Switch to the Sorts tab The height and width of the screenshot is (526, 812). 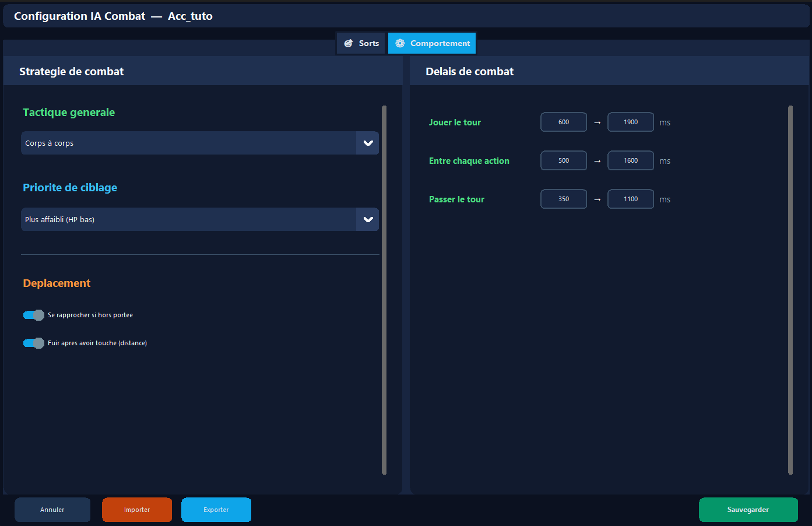361,43
